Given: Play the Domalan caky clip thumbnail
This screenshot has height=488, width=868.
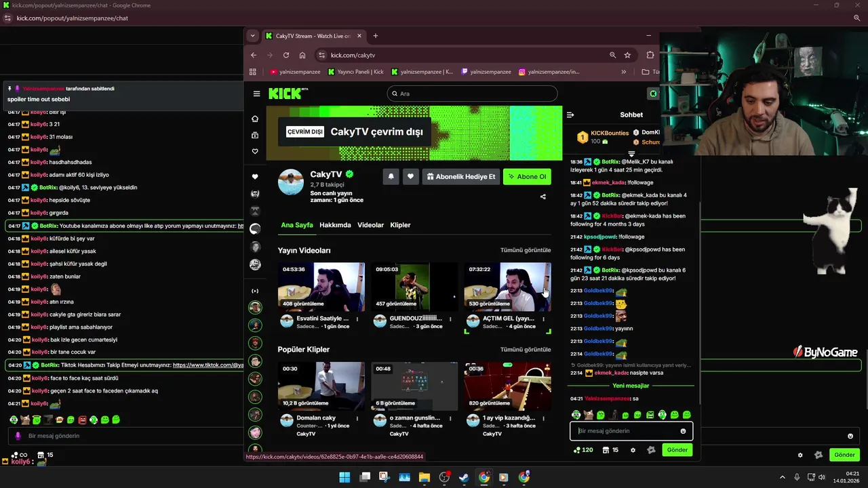Looking at the screenshot, I should [321, 386].
